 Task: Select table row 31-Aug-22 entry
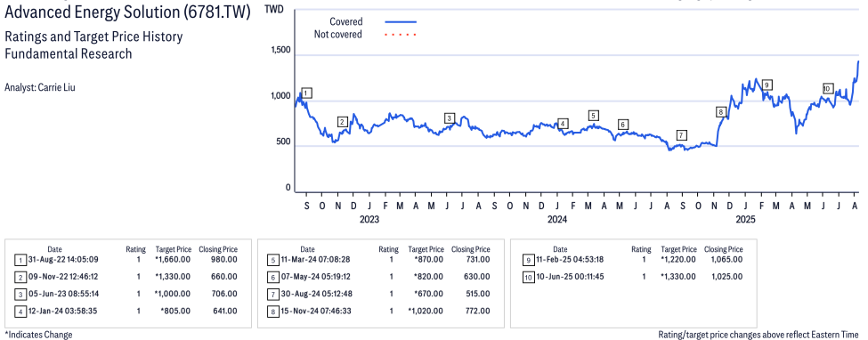tap(126, 259)
